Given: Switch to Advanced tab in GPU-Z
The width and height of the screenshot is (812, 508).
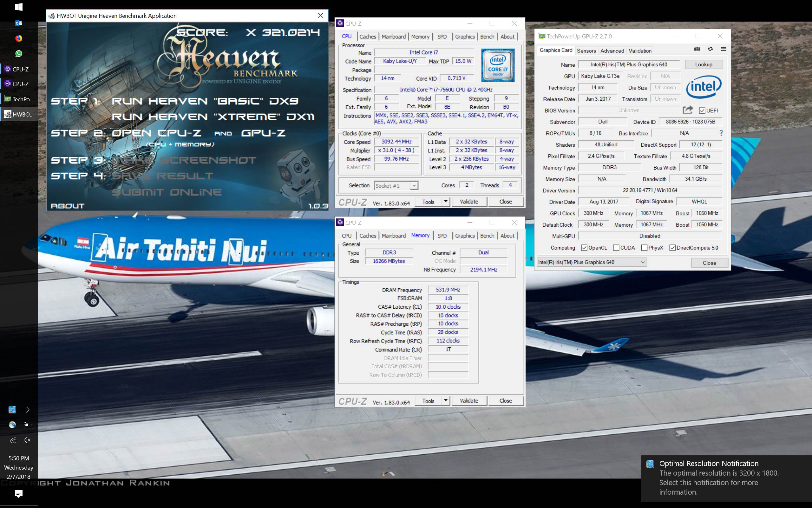Looking at the screenshot, I should 612,51.
